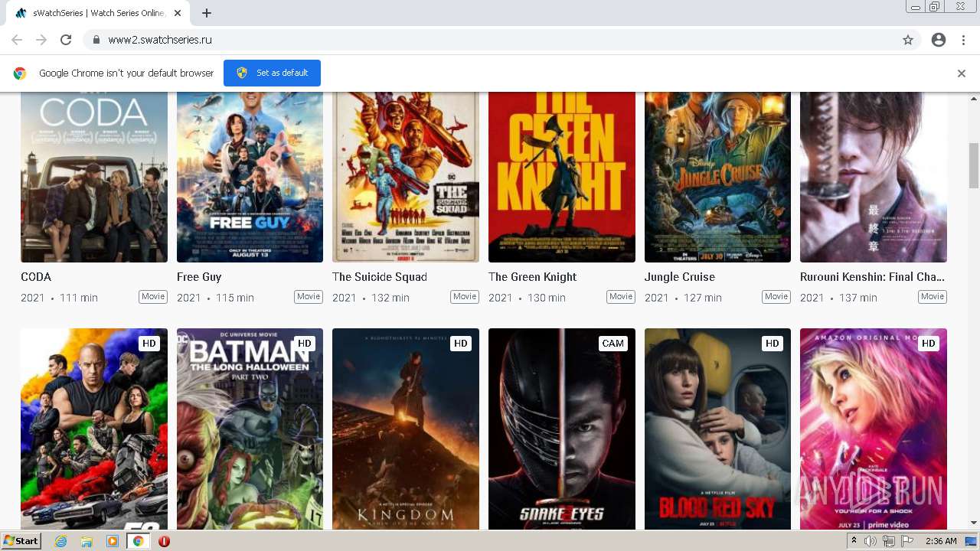Click the CODA title link
The image size is (980, 551).
36,277
